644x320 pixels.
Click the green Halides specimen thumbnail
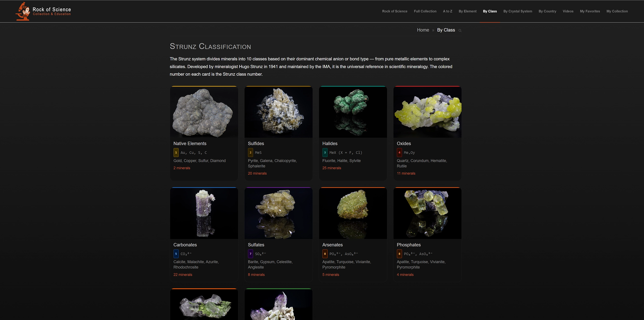pyautogui.click(x=353, y=112)
